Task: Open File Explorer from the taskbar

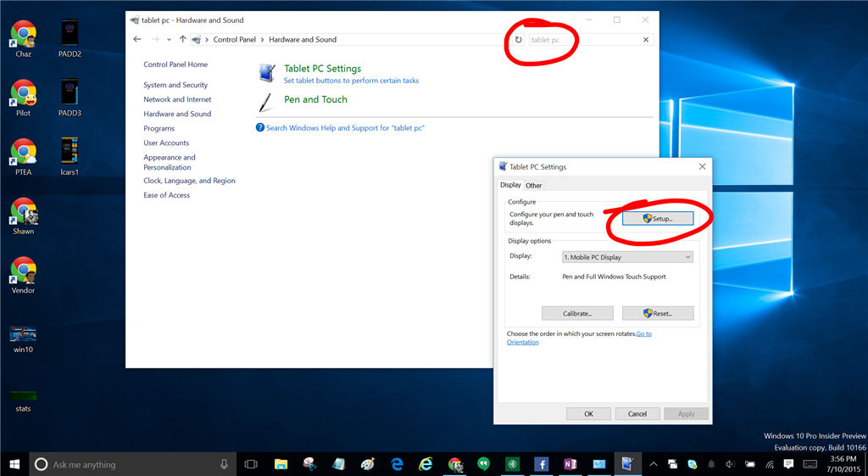Action: pos(281,464)
